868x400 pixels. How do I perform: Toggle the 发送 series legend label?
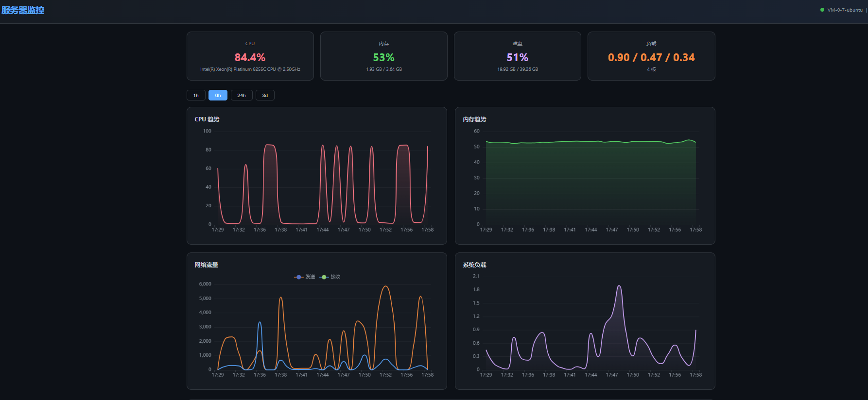click(310, 277)
